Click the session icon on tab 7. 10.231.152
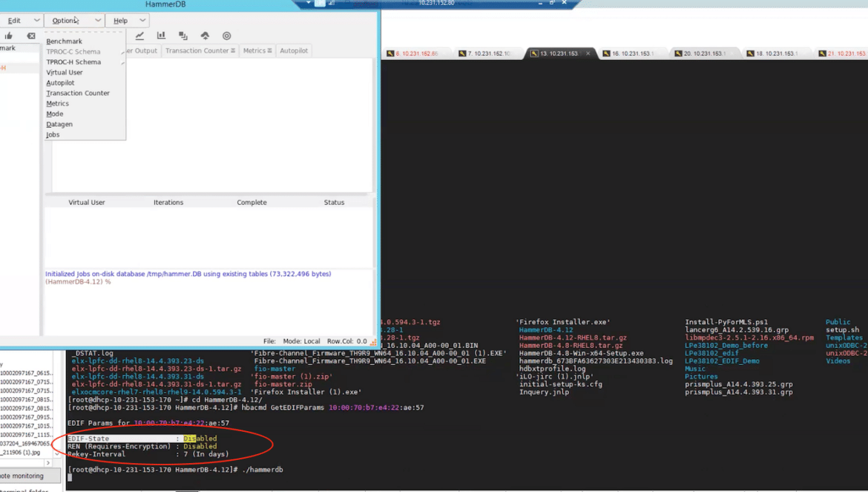Screen dimensions: 868x492 (x=462, y=53)
